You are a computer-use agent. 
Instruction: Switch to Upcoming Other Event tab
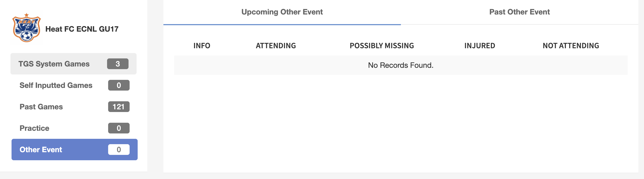click(x=282, y=12)
